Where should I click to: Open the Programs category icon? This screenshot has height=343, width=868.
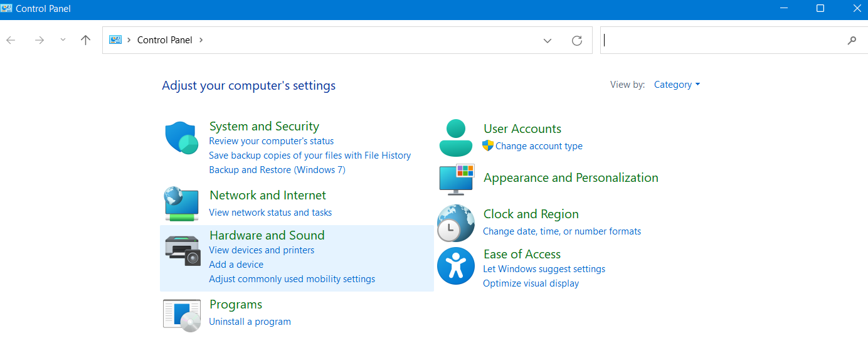[182, 315]
